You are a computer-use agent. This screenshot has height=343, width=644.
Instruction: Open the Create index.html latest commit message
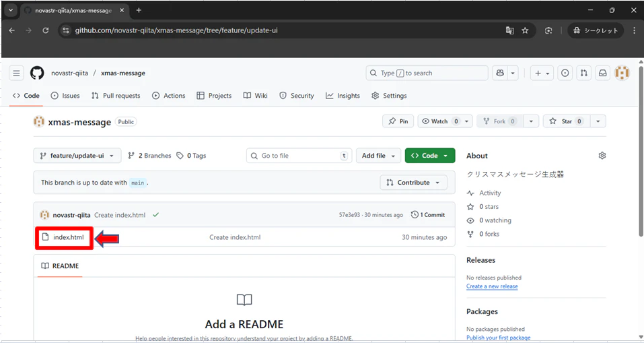120,215
